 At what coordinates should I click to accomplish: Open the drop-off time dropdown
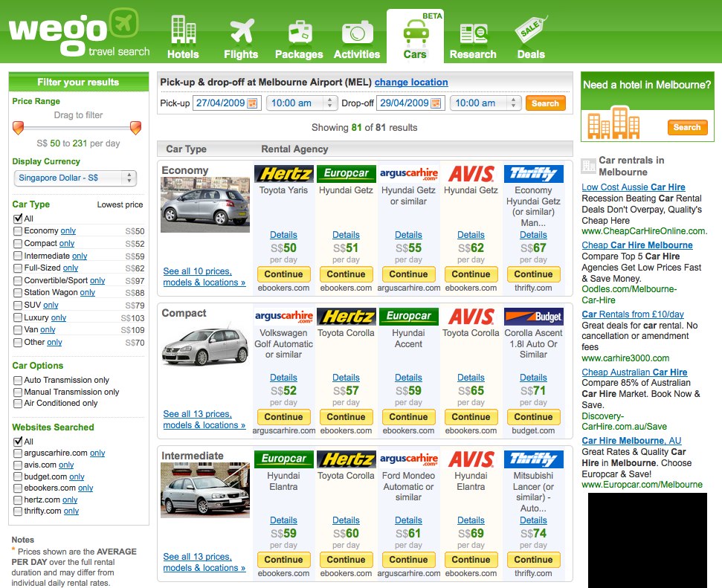click(x=486, y=103)
